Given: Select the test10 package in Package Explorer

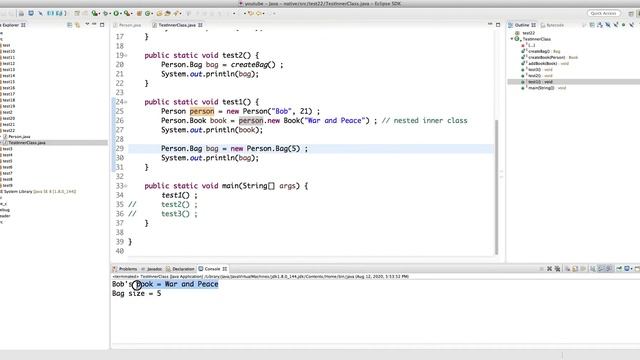Looking at the screenshot, I should (8, 51).
